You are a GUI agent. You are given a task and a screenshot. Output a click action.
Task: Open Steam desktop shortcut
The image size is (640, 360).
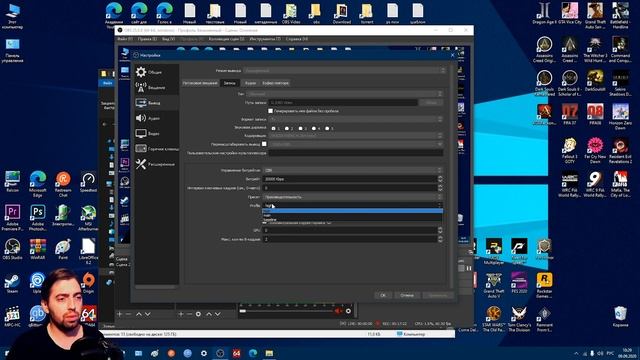tap(12, 283)
